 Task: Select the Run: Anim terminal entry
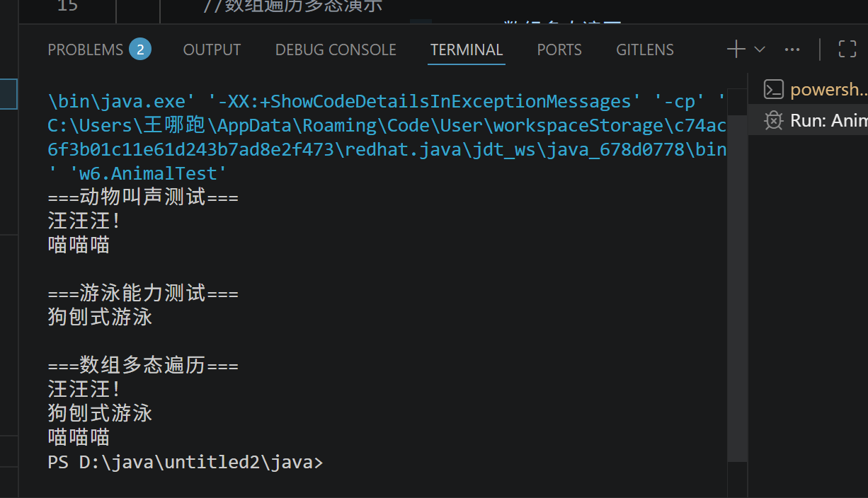click(828, 120)
